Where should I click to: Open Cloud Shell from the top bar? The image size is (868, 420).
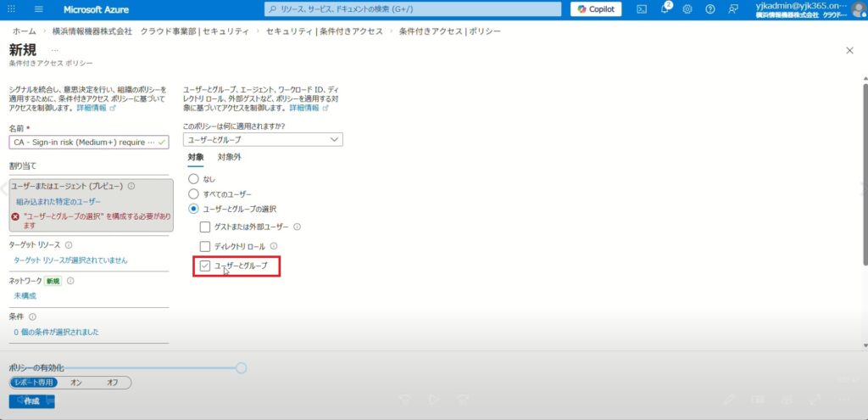[x=643, y=9]
